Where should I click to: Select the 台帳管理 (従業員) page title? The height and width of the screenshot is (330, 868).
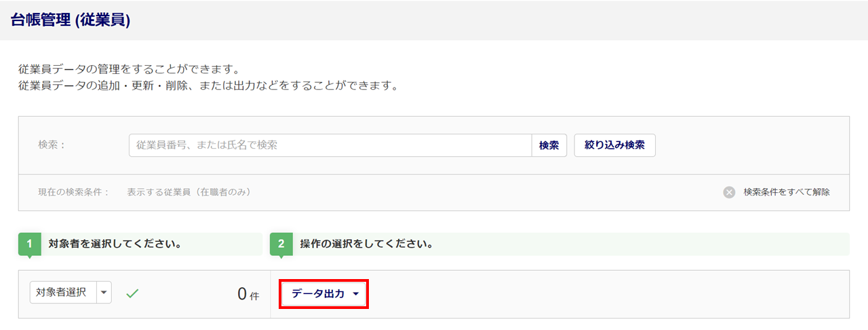pyautogui.click(x=71, y=20)
